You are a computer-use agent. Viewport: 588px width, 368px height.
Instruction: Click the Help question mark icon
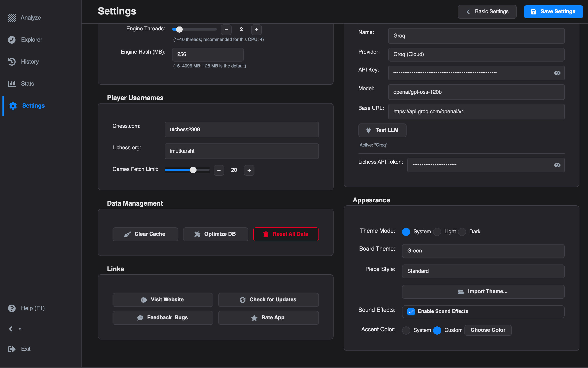(12, 308)
